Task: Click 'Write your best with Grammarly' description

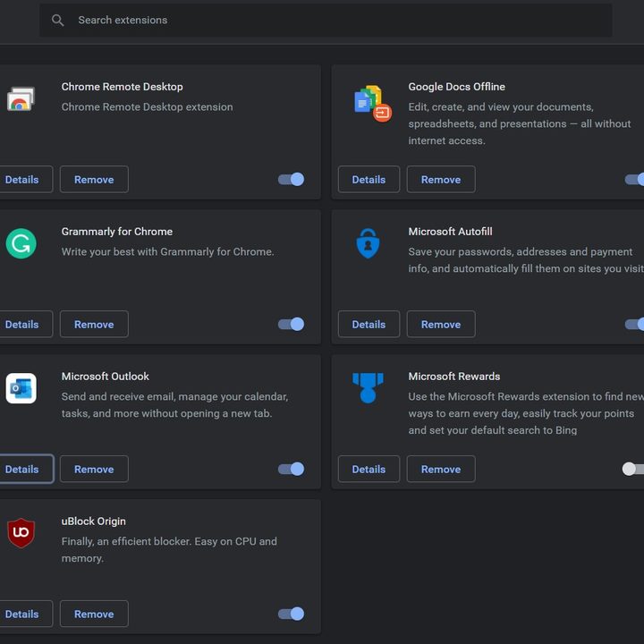Action: point(167,251)
